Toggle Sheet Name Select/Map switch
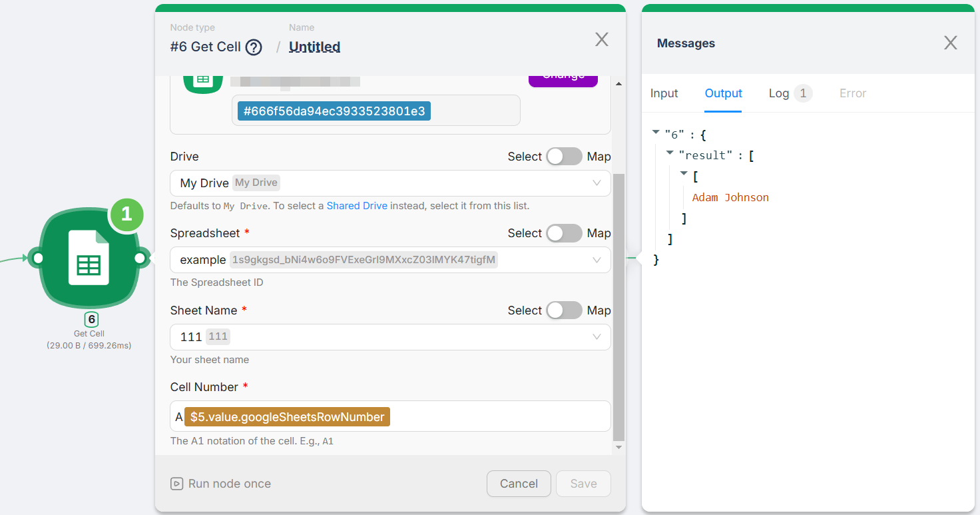This screenshot has width=980, height=515. pos(564,310)
